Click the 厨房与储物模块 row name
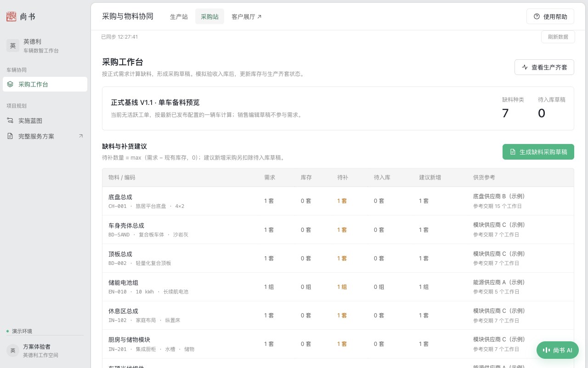Viewport: 588px width, 368px height. coord(129,339)
